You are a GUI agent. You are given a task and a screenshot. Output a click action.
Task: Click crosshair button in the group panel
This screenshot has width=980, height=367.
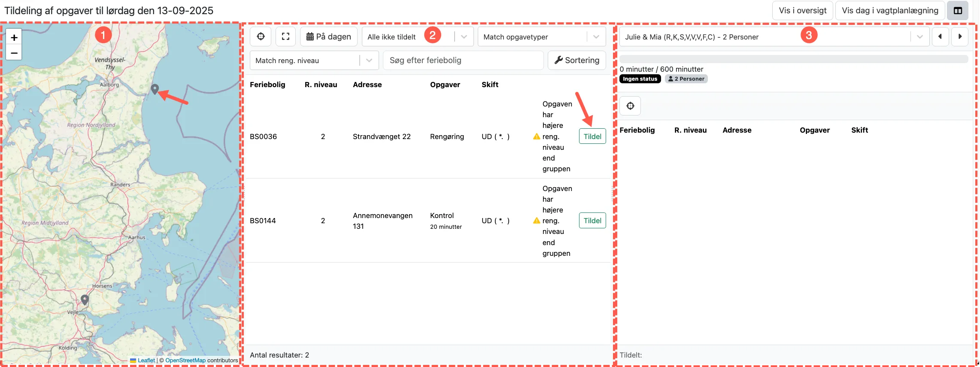[x=630, y=106]
